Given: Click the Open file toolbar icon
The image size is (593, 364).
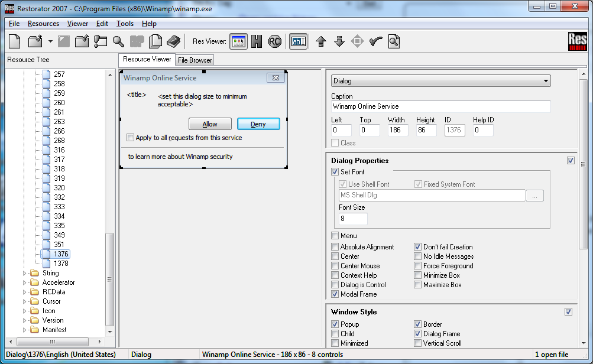Looking at the screenshot, I should coord(35,41).
